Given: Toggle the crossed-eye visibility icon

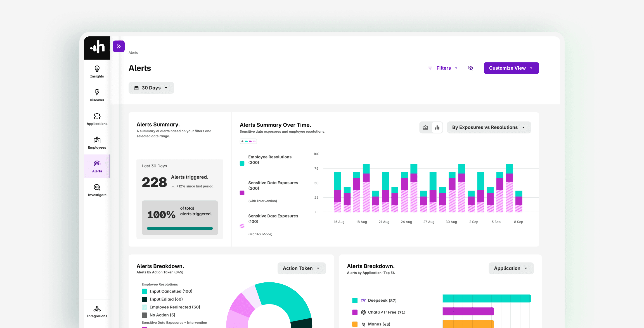Looking at the screenshot, I should pos(471,68).
